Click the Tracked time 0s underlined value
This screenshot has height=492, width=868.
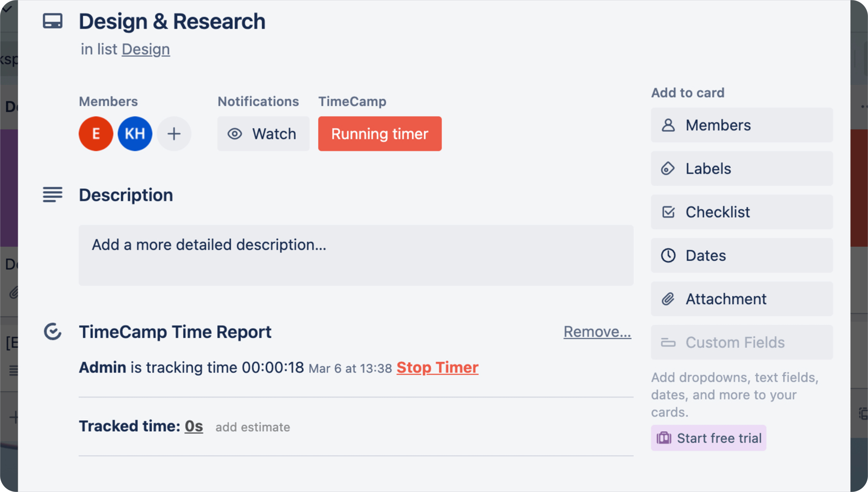click(194, 426)
